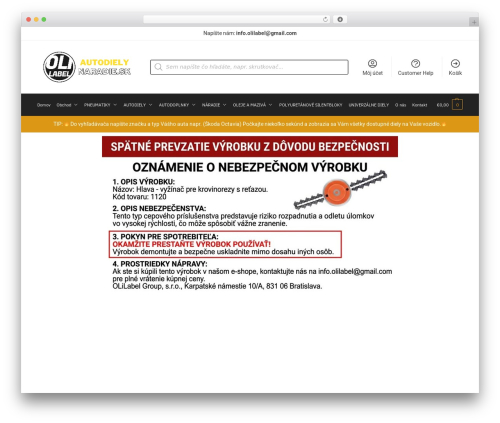
Task: Add a new browser tab with plus
Action: tap(474, 22)
